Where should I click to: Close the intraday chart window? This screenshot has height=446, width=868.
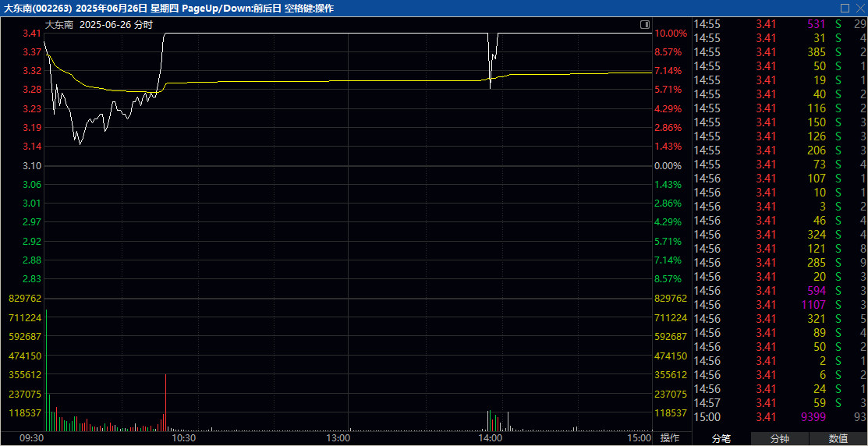(859, 8)
